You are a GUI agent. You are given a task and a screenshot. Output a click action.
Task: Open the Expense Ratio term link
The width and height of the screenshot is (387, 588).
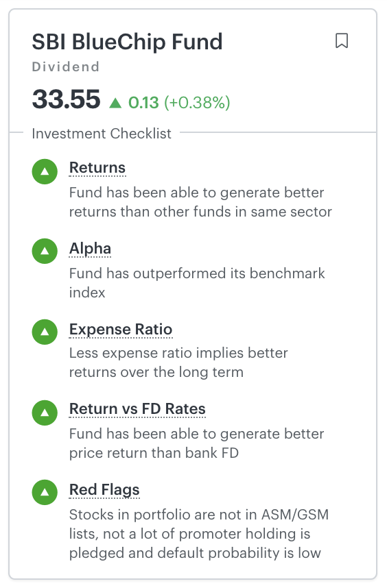121,329
